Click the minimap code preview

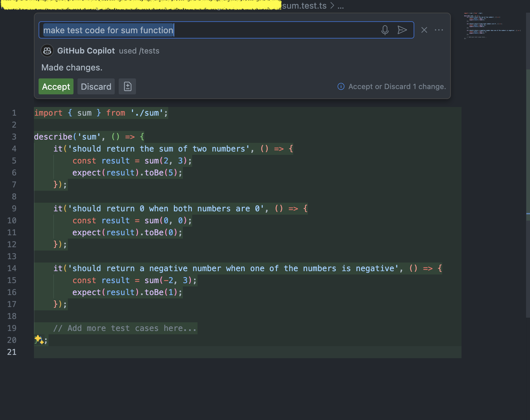[492, 26]
